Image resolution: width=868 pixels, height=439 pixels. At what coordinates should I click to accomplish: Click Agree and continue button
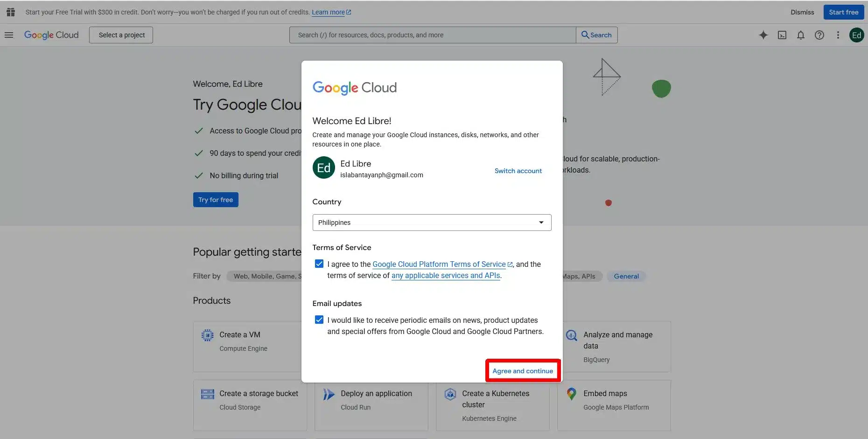pos(523,371)
